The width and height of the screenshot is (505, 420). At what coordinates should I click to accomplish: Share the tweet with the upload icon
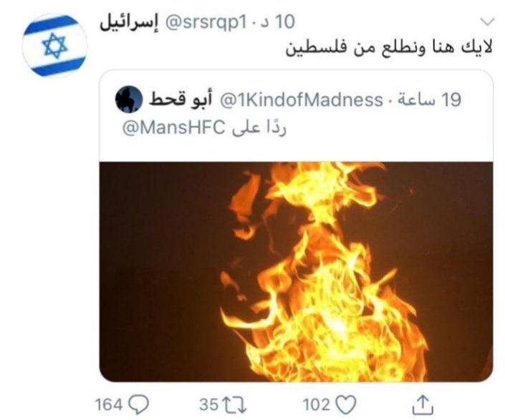click(423, 404)
